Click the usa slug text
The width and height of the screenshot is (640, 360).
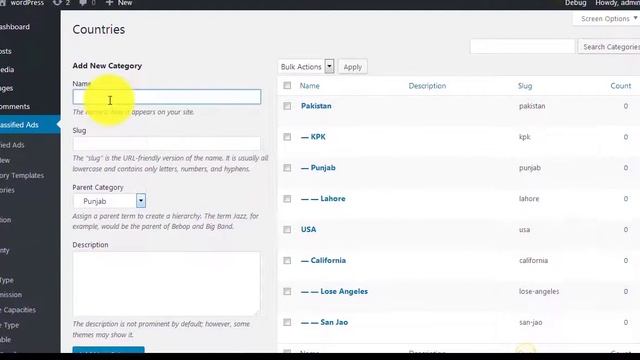click(524, 230)
